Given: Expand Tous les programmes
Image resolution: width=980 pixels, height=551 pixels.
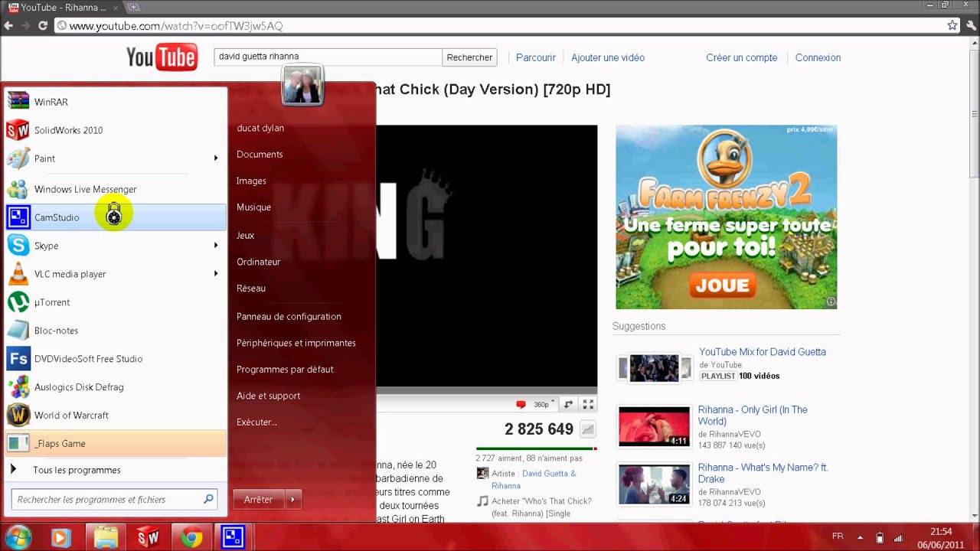Looking at the screenshot, I should (x=115, y=470).
